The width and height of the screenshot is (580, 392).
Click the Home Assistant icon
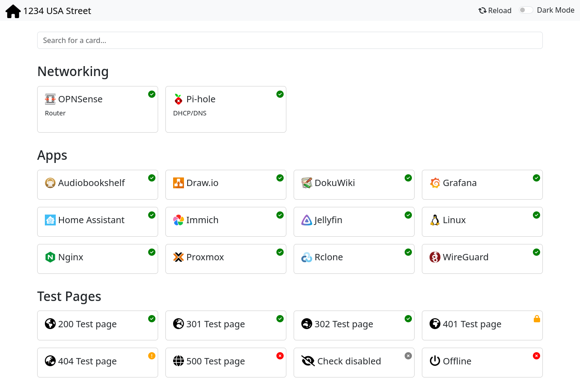(x=50, y=220)
